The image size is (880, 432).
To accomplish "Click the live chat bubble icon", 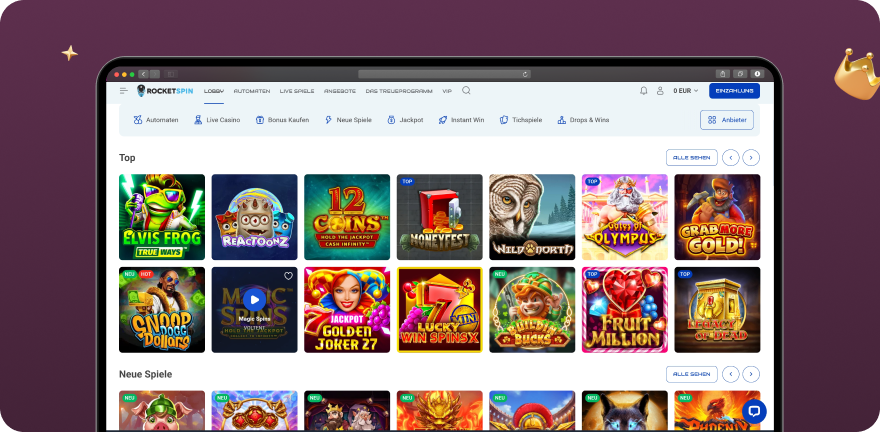I will [753, 410].
